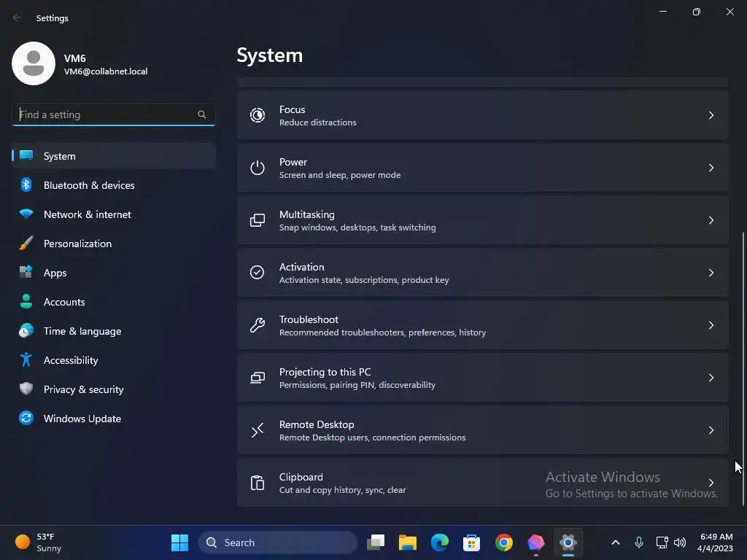Click the Accessibility figure icon
747x560 pixels.
[x=26, y=359]
